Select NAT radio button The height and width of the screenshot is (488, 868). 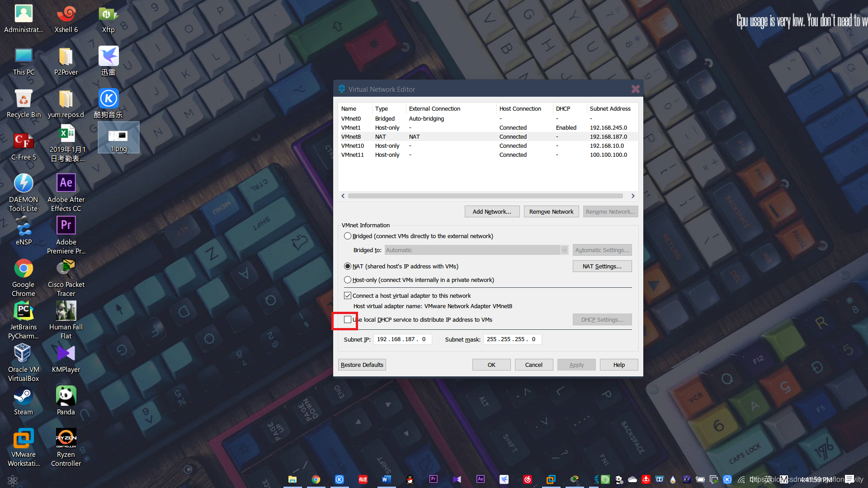(348, 266)
